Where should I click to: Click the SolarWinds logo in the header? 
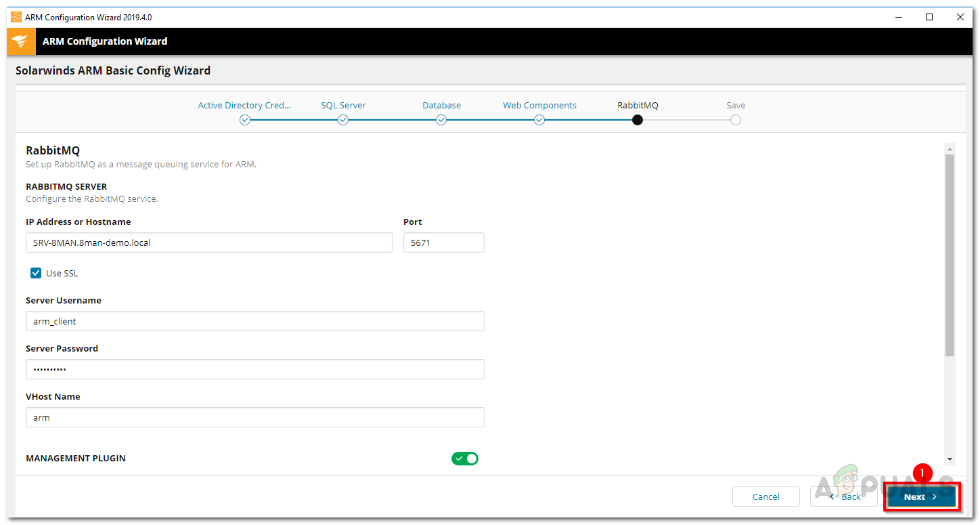click(20, 41)
